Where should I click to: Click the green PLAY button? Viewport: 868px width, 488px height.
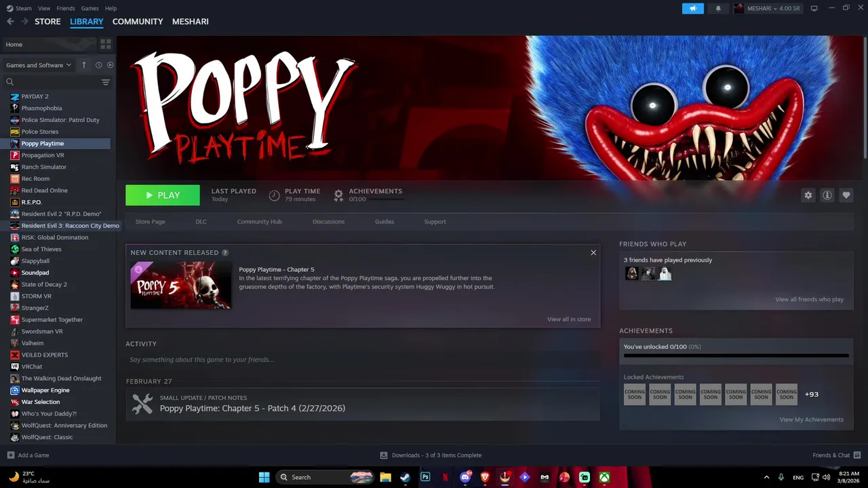(163, 195)
